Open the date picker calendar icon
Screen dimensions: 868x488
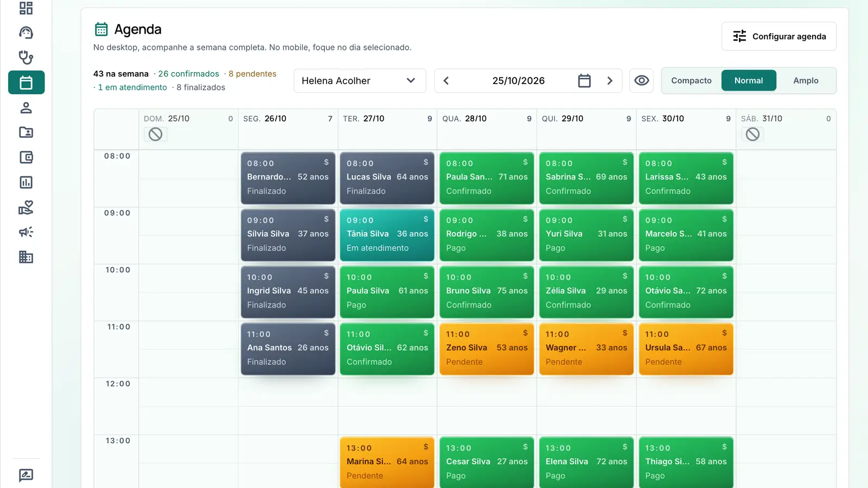point(584,81)
